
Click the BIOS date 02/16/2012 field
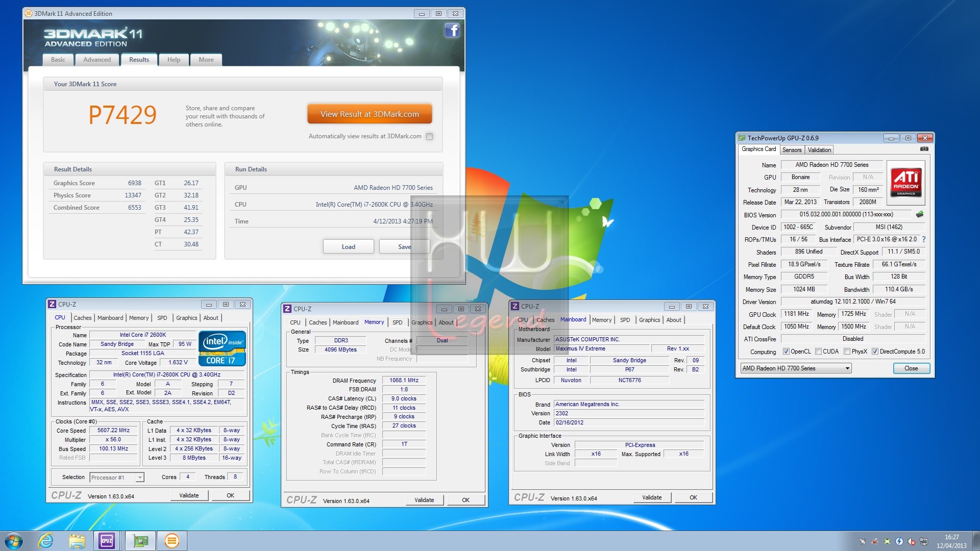pos(629,423)
